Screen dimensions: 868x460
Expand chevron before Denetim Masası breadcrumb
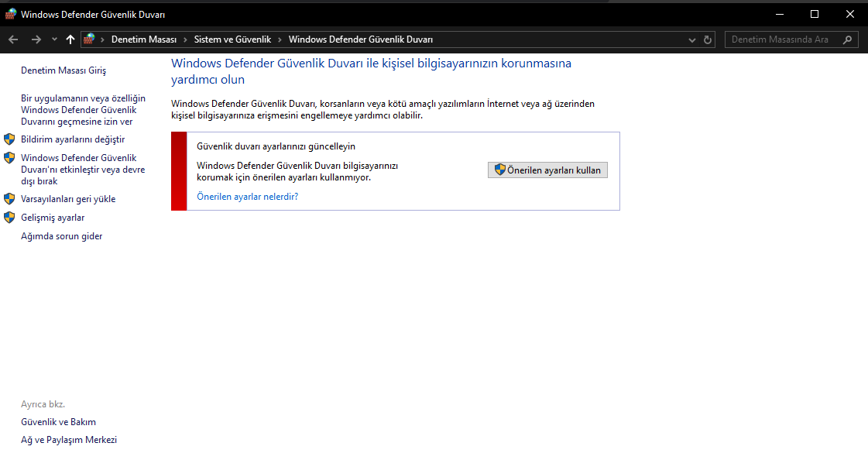coord(102,39)
